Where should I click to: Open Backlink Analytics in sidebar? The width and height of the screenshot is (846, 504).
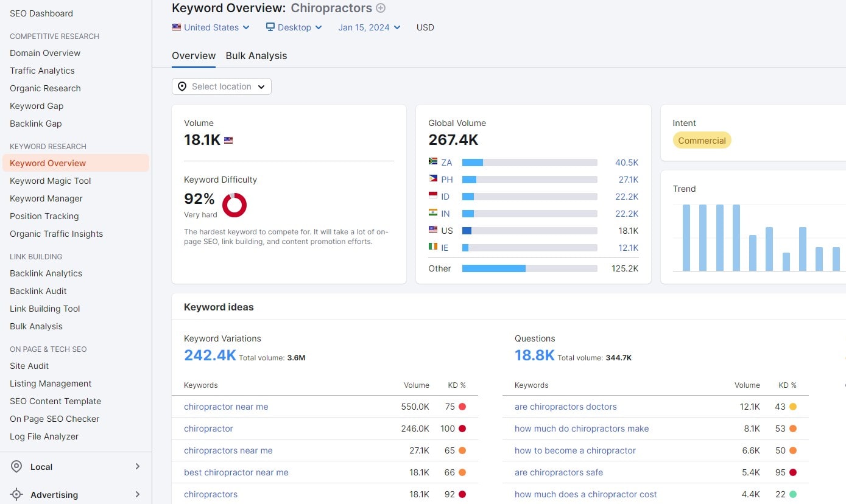click(x=46, y=273)
